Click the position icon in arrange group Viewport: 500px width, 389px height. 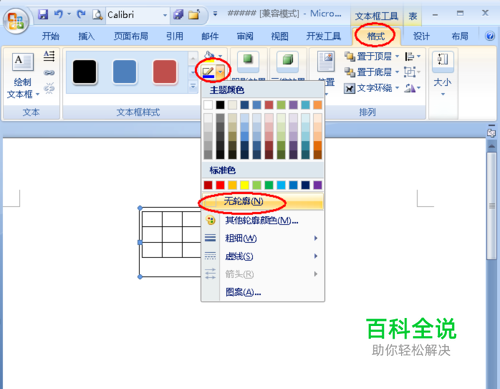coord(326,62)
